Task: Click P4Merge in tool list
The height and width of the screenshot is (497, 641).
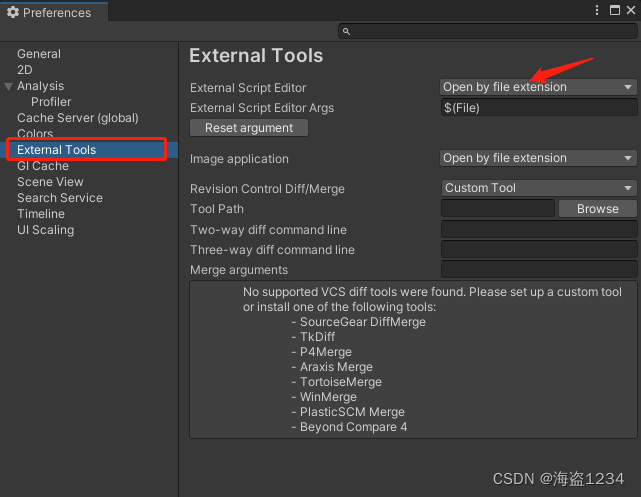Action: point(326,352)
